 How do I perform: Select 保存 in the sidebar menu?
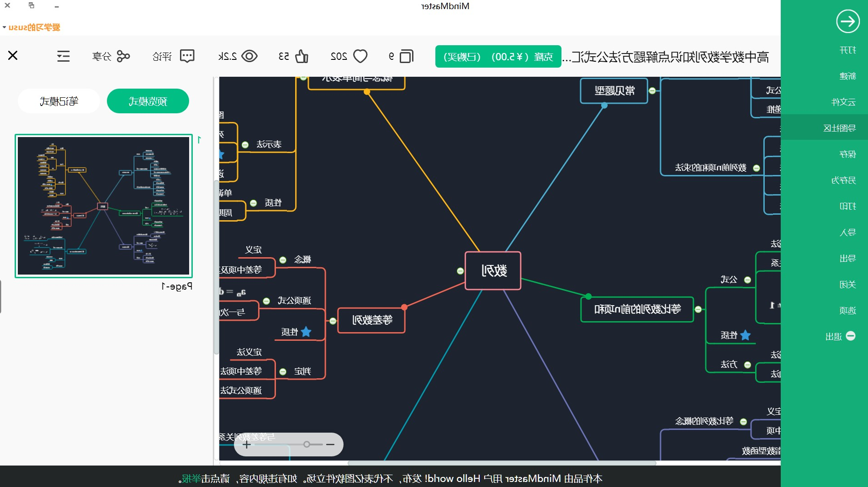tap(848, 154)
